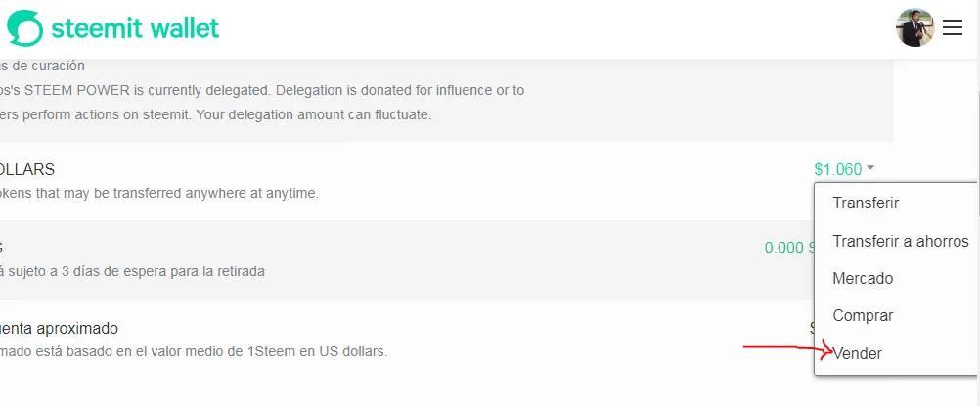Click the Steemit speech-bubble logo icon
Screen dimensions: 980x406
pyautogui.click(x=24, y=27)
